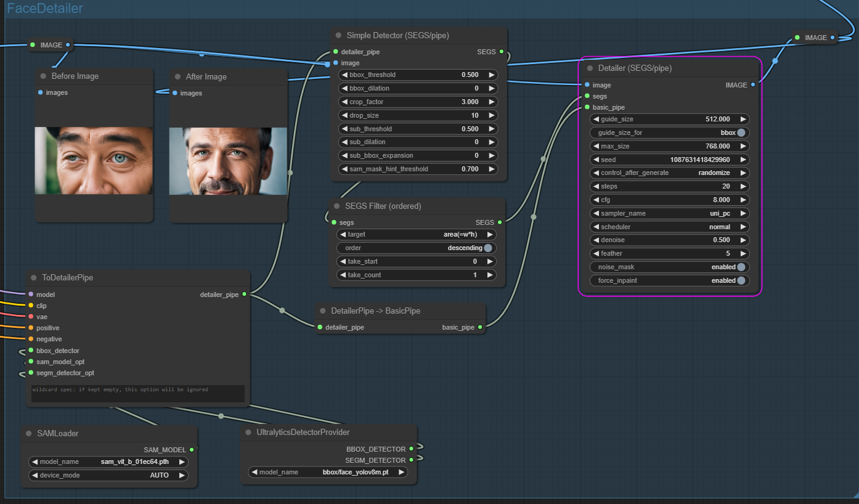This screenshot has width=859, height=504.
Task: Disable the noise_mask toggle
Action: click(x=741, y=267)
